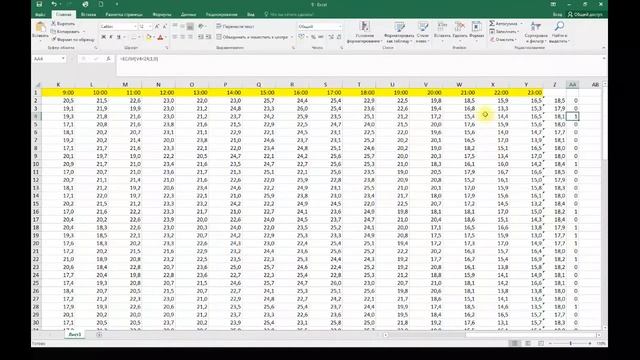
Task: Increase font size with larger A icon
Action: (x=157, y=26)
